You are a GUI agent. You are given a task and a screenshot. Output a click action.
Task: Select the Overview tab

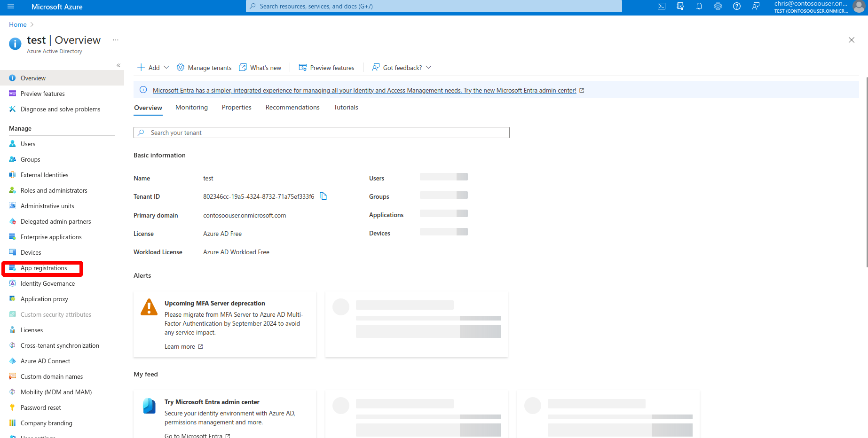(148, 108)
